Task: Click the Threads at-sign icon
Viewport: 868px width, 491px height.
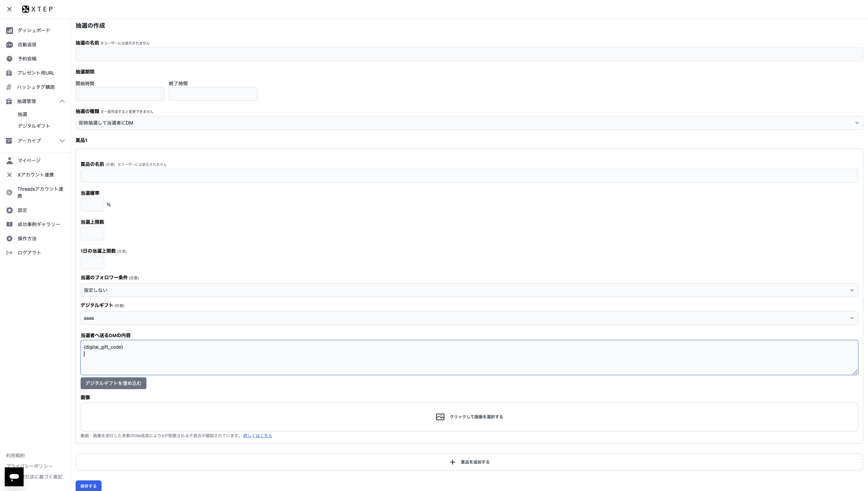Action: (9, 193)
